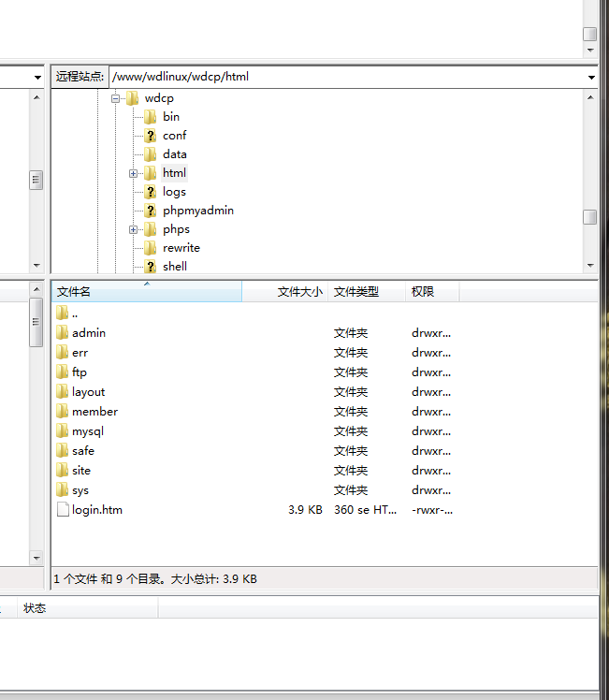Viewport: 609px width, 700px height.
Task: Select the mysql file name
Action: coord(88,431)
